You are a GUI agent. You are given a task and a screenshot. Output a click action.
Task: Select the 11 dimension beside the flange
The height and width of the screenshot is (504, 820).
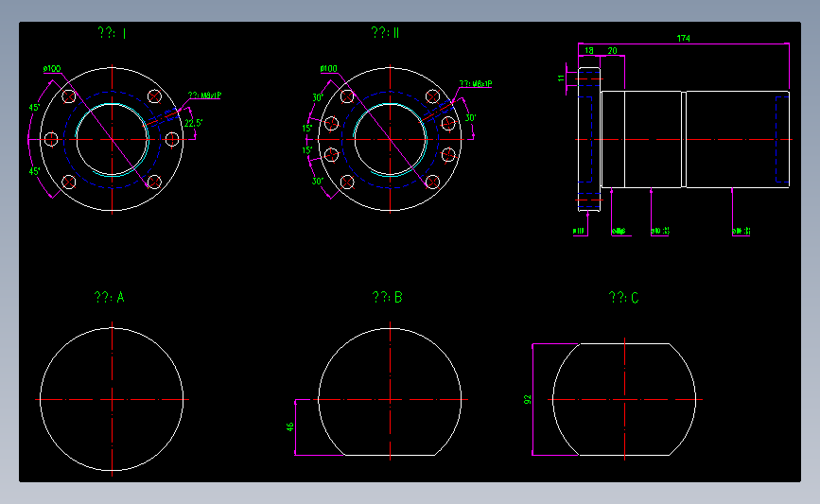(x=561, y=78)
